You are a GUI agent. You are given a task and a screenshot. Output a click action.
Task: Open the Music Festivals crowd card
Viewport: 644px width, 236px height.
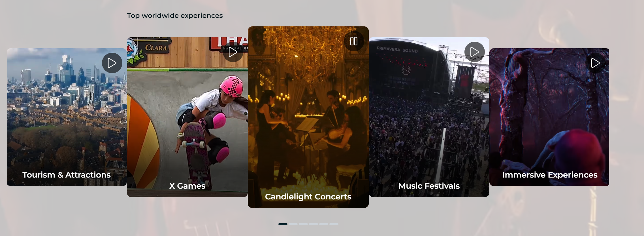click(x=429, y=117)
